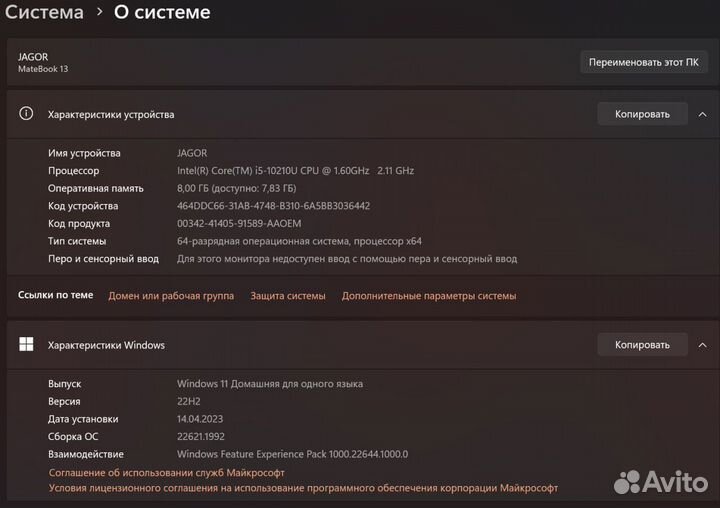Click the О системе breadcrumb title
720x508 pixels.
pyautogui.click(x=162, y=12)
